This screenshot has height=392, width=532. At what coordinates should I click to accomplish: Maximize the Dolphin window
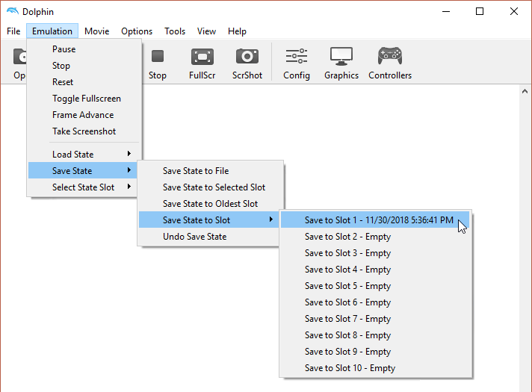click(x=480, y=11)
